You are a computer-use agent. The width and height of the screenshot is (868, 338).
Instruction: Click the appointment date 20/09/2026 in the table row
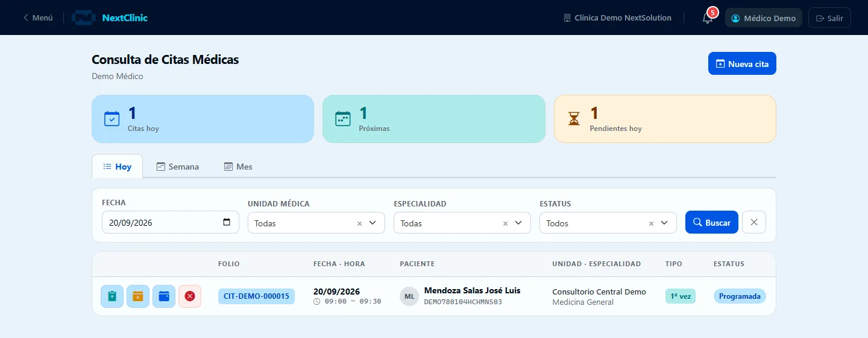tap(336, 290)
